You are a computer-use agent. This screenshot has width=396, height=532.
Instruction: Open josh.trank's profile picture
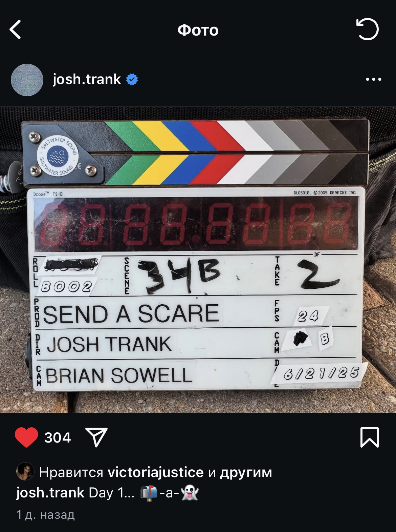[27, 80]
